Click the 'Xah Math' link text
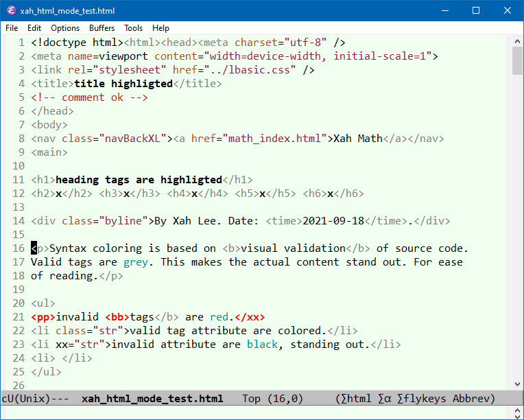 [x=358, y=139]
